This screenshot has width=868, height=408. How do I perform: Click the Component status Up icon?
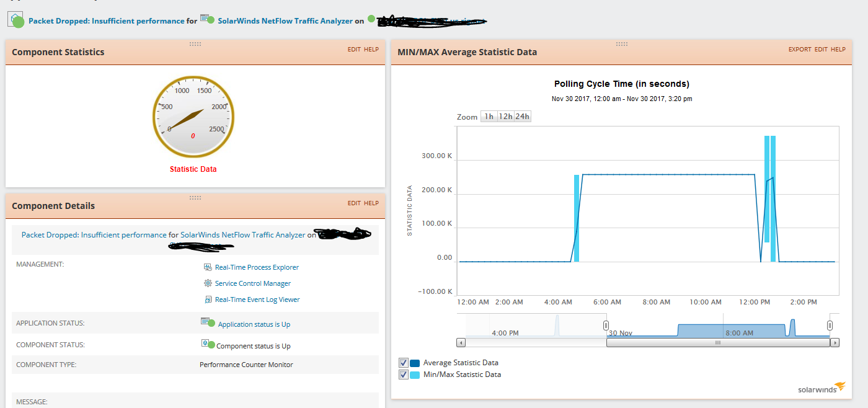[208, 344]
